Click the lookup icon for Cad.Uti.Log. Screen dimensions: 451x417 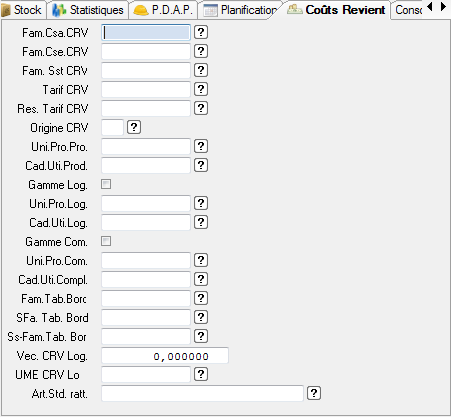click(x=201, y=222)
